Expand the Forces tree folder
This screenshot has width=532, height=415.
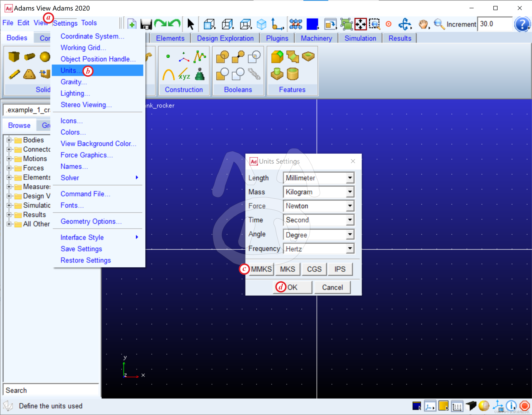9,168
